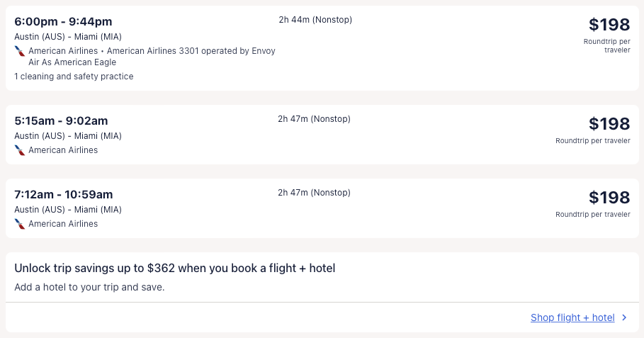The height and width of the screenshot is (338, 644).
Task: Choose the 5:15am - 9:02am departure time
Action: (x=61, y=120)
